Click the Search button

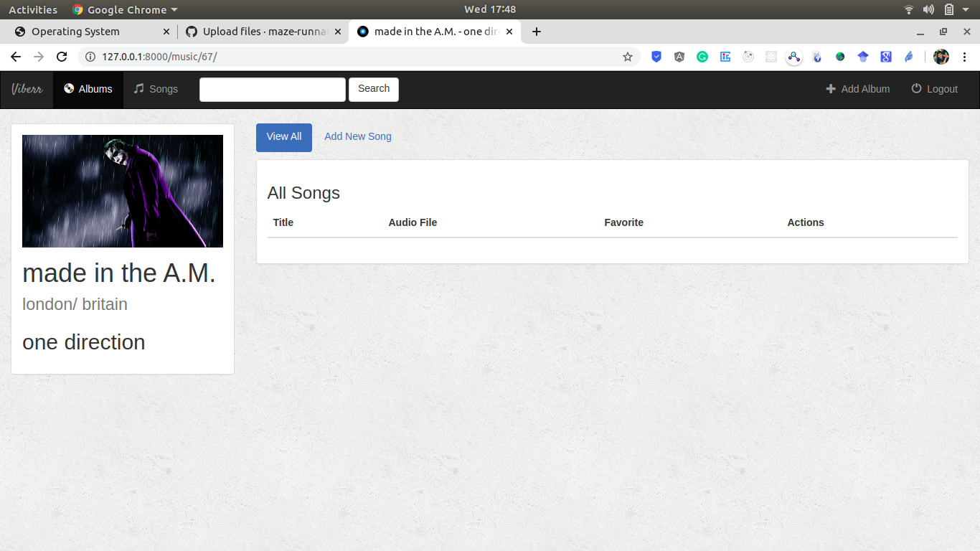(x=374, y=89)
